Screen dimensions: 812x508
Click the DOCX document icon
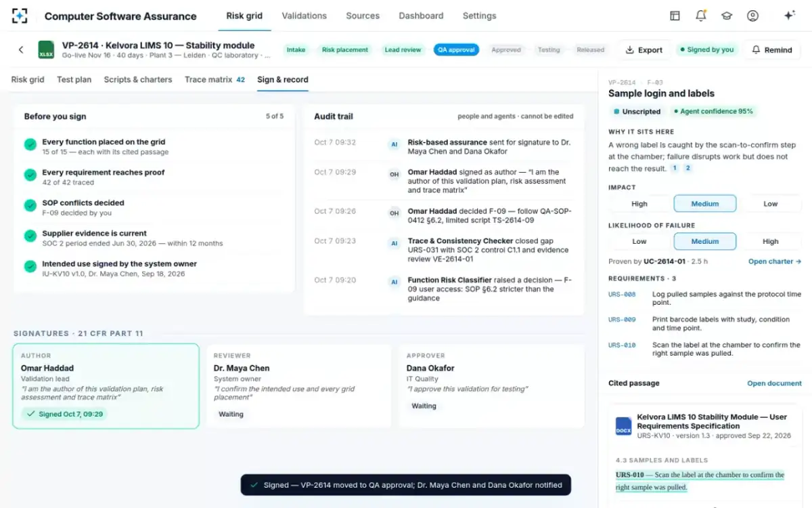[623, 426]
